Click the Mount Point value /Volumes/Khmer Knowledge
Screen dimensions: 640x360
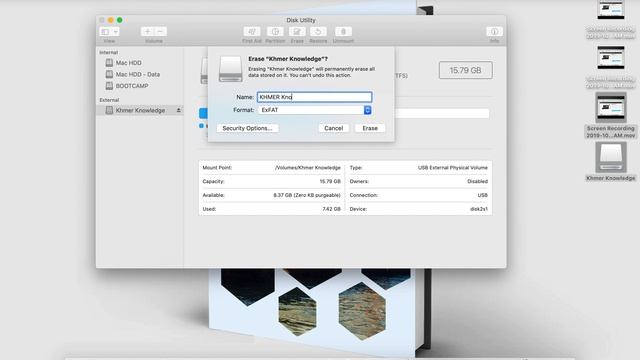click(307, 168)
